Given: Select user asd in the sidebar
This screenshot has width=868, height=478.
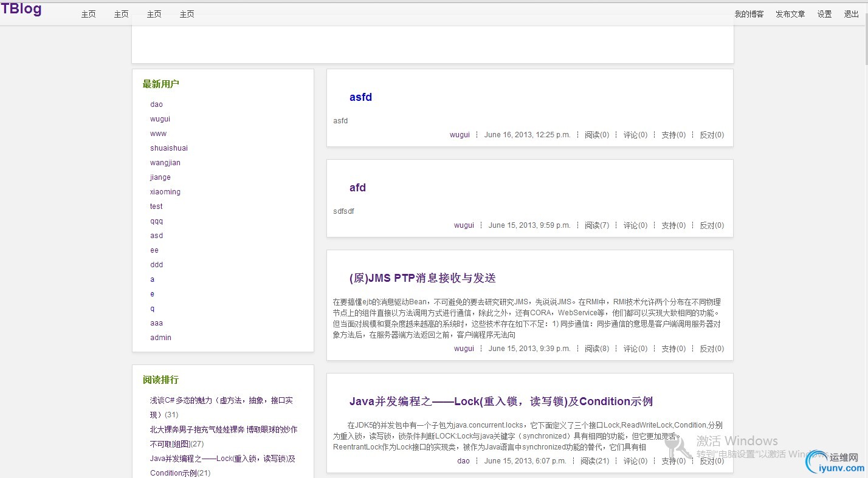Looking at the screenshot, I should pyautogui.click(x=156, y=236).
